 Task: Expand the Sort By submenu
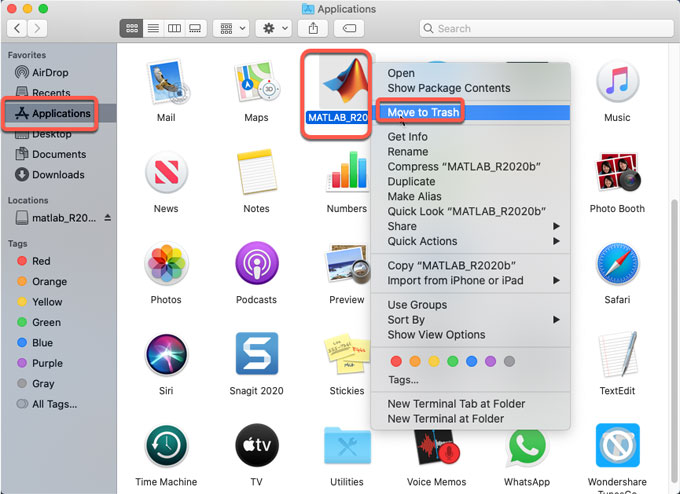point(471,320)
